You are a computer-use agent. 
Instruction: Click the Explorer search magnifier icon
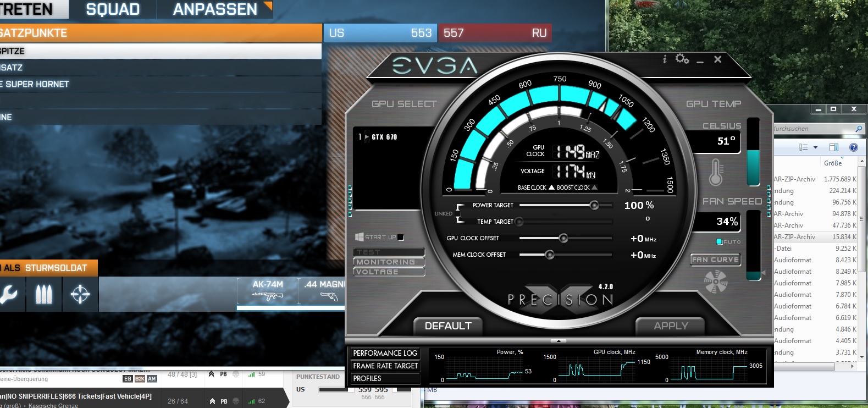(859, 129)
